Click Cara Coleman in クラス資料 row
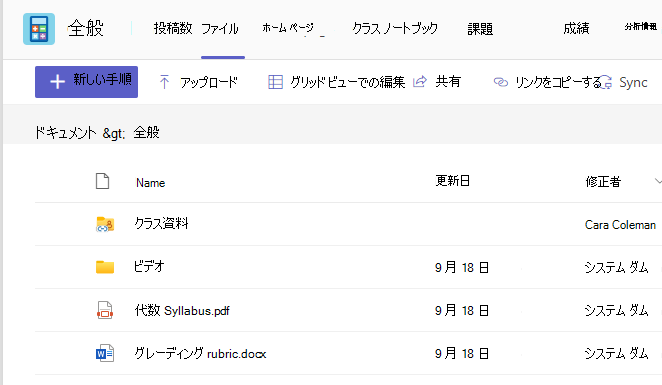This screenshot has height=385, width=662. click(x=620, y=225)
